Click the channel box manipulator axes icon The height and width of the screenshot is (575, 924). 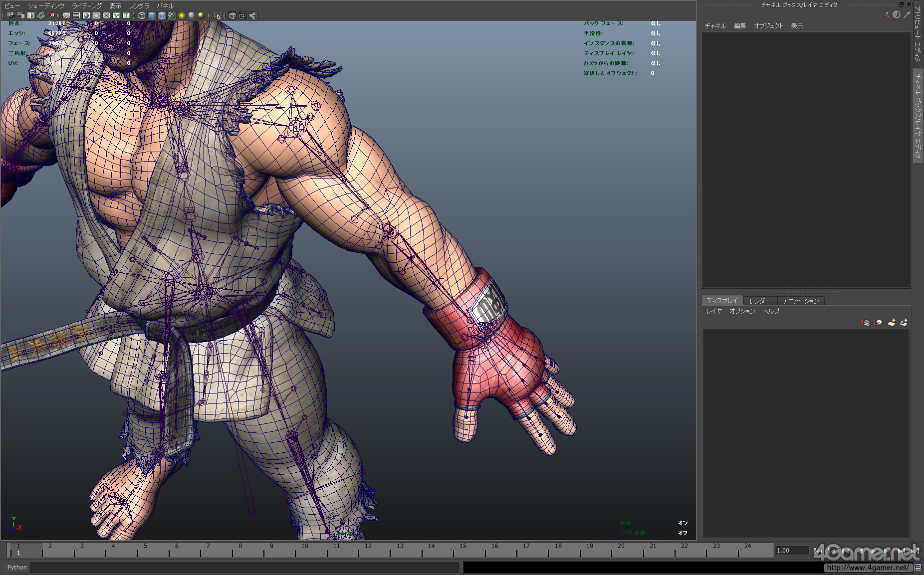click(x=886, y=15)
